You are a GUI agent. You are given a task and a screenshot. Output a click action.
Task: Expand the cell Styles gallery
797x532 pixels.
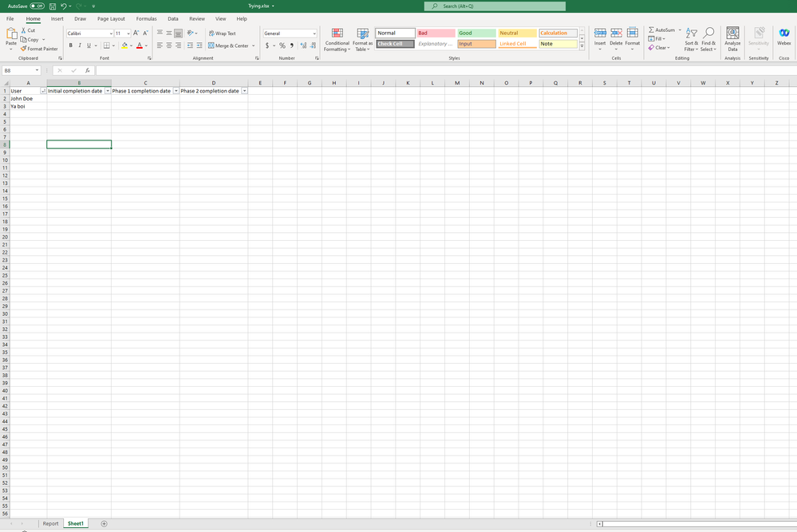582,46
